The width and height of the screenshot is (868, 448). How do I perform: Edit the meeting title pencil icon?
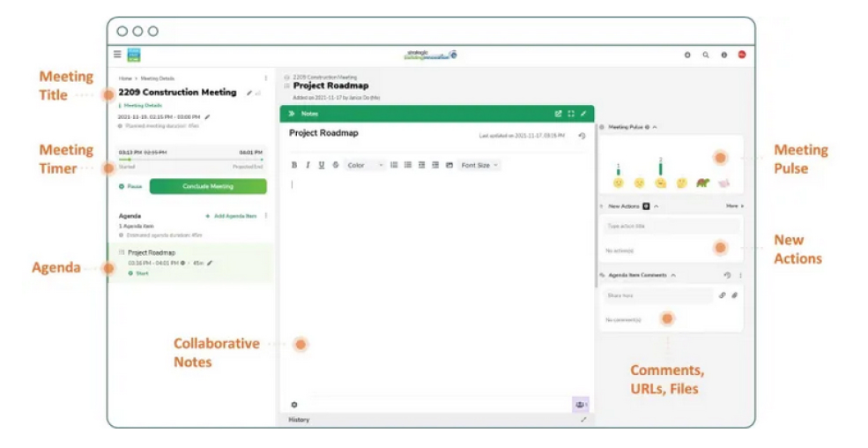coord(249,93)
